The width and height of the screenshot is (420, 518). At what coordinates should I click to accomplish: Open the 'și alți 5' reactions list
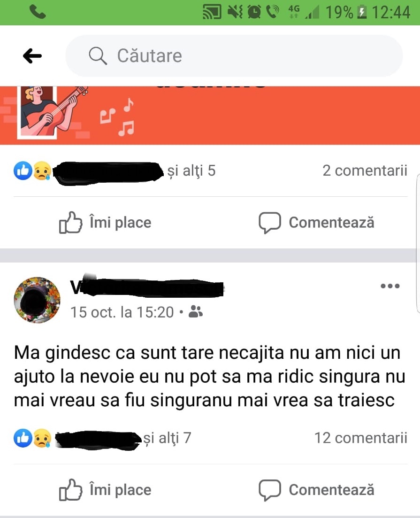pyautogui.click(x=191, y=171)
